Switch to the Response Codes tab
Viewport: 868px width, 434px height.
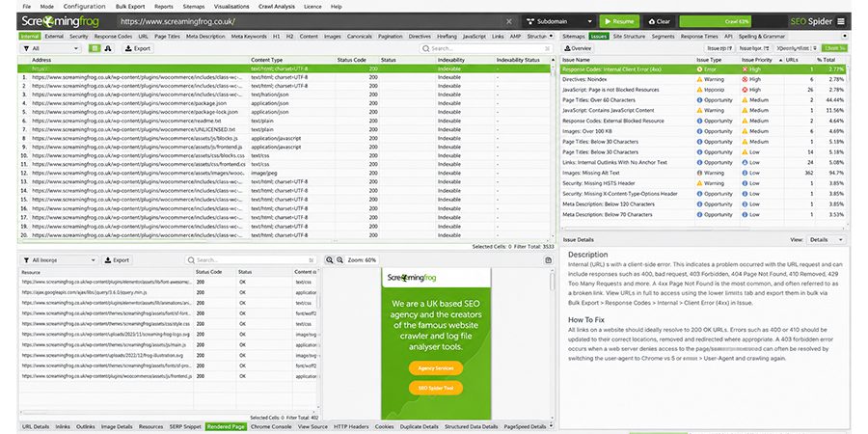pyautogui.click(x=113, y=36)
